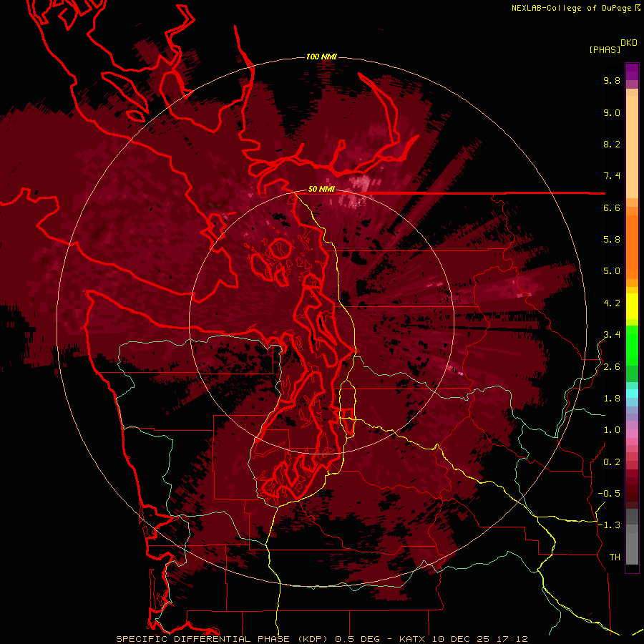644x644 pixels.
Task: Select the 6.6 scale label
Action: pyautogui.click(x=612, y=208)
